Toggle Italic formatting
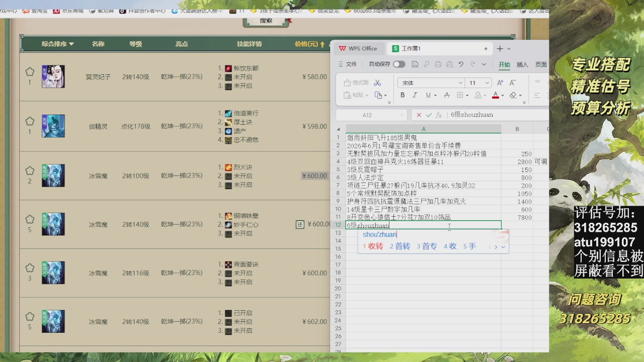 (415, 95)
